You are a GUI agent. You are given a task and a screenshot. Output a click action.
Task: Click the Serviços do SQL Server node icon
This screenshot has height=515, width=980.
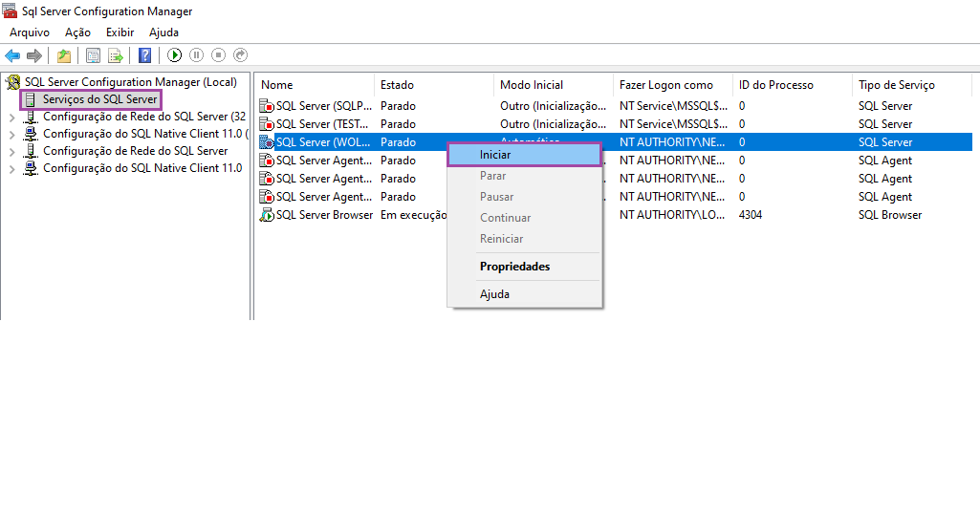click(30, 99)
